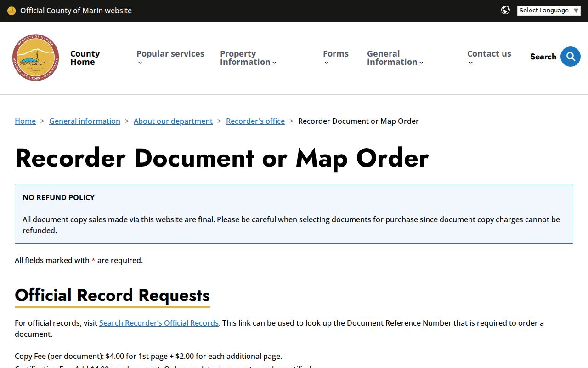The image size is (588, 368).
Task: Click the County of Marin seal logo
Action: point(36,57)
